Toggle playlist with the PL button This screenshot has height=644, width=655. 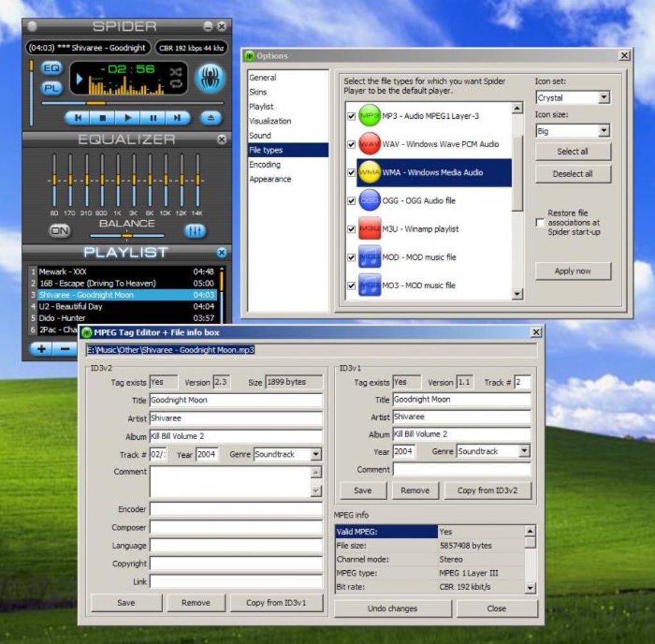click(51, 88)
